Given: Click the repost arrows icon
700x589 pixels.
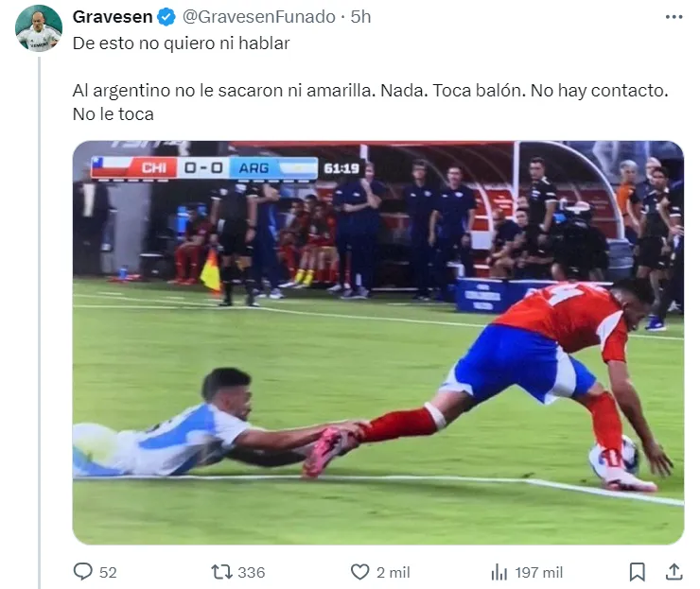Looking at the screenshot, I should (x=221, y=572).
